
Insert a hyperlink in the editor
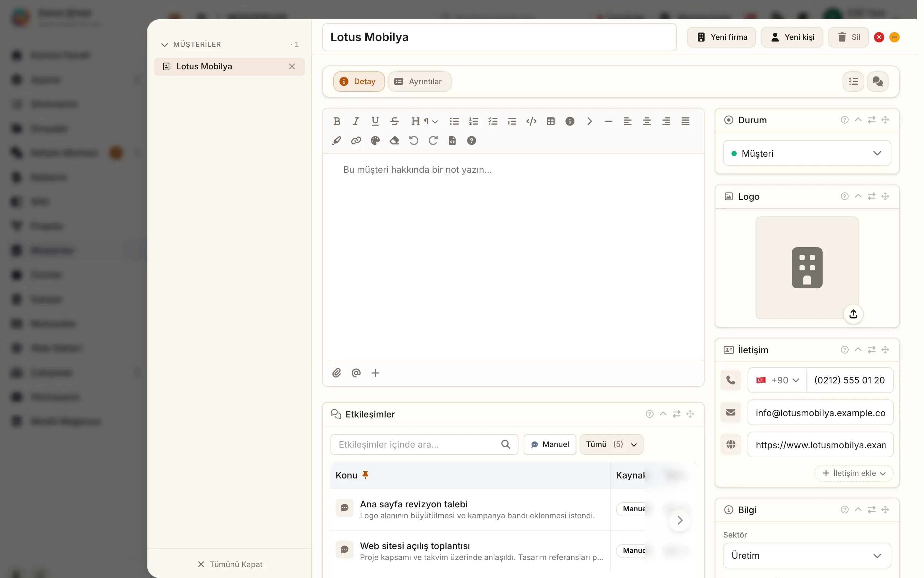pos(356,141)
